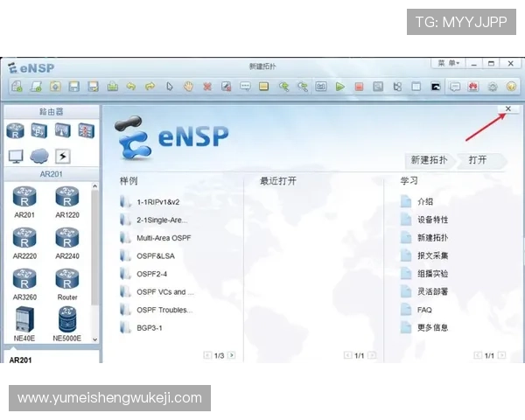525x420 pixels.
Task: Select the hand pan tool
Action: pyautogui.click(x=188, y=87)
